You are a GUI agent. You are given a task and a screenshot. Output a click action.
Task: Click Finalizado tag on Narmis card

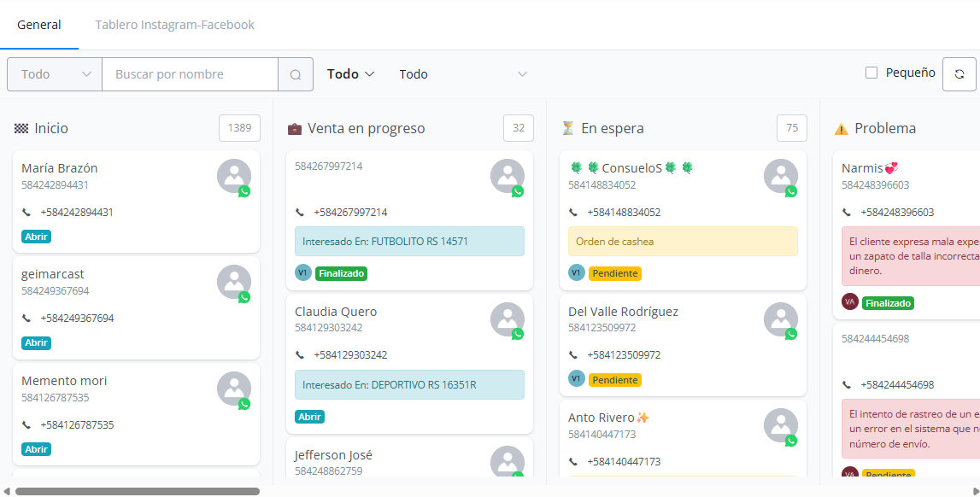[x=888, y=303]
